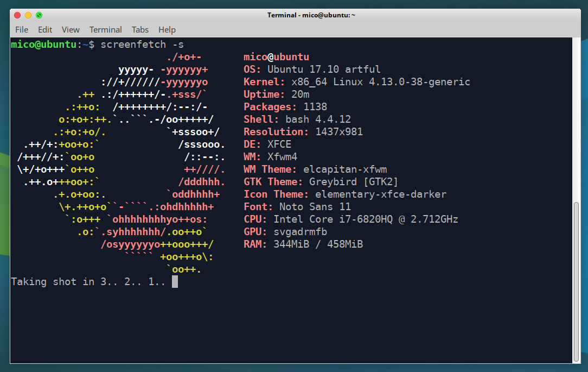This screenshot has width=588, height=372.
Task: Click the resolution value '1437x981'
Action: click(339, 132)
